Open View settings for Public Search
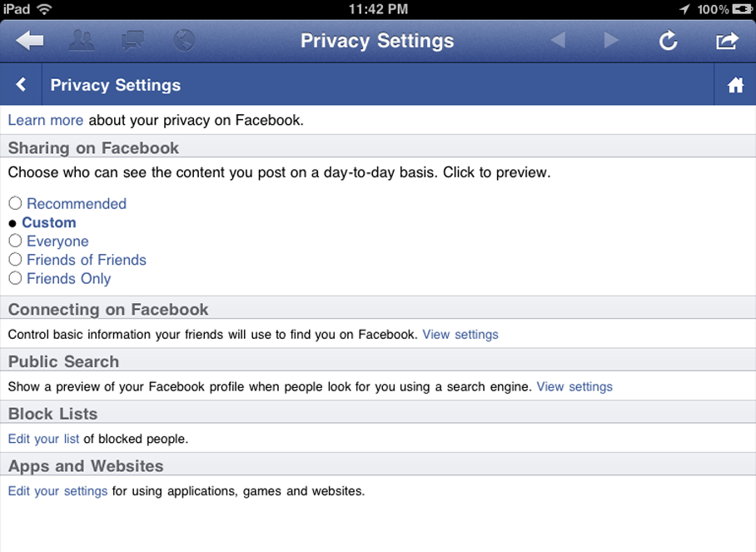756x552 pixels. point(574,387)
